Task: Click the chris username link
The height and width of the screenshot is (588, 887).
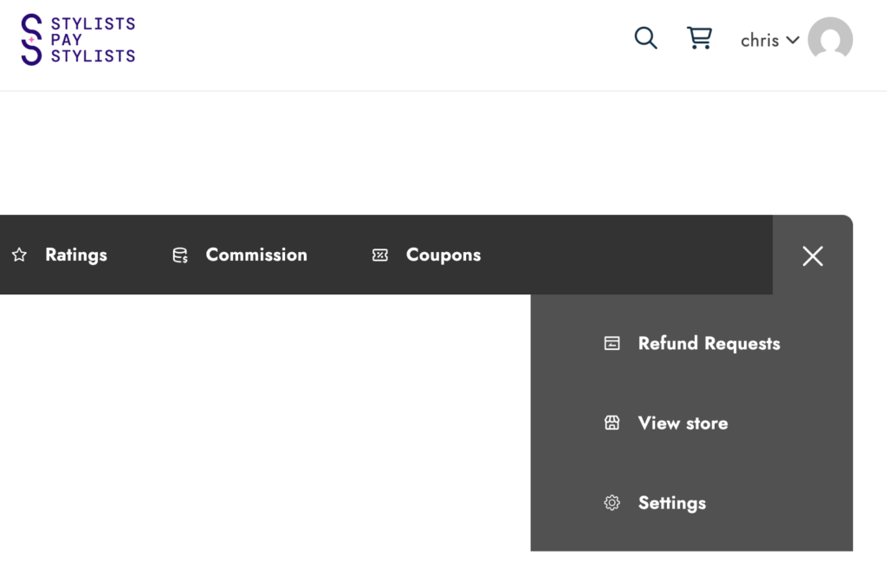Action: click(761, 40)
